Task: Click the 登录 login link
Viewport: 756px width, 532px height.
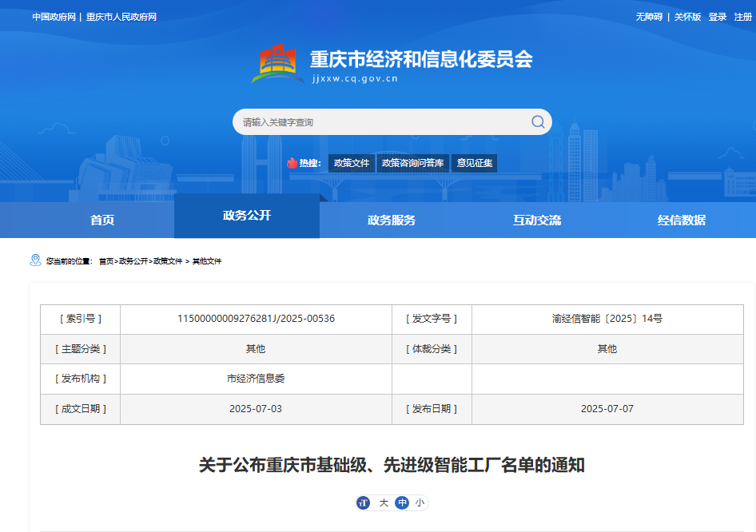Action: click(717, 17)
